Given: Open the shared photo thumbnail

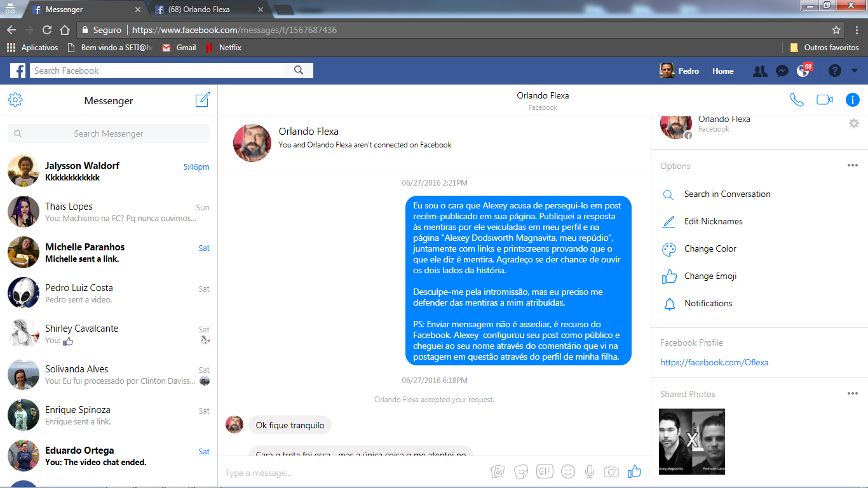Looking at the screenshot, I should point(692,442).
